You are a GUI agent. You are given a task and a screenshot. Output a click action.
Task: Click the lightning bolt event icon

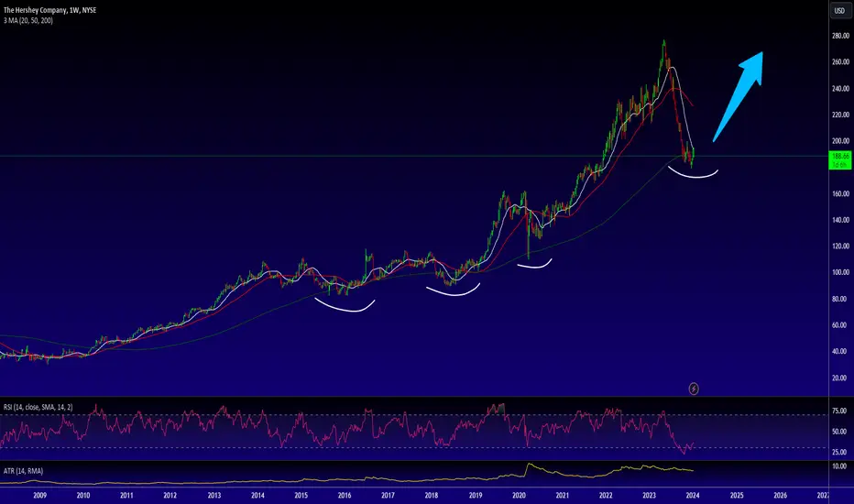(694, 389)
